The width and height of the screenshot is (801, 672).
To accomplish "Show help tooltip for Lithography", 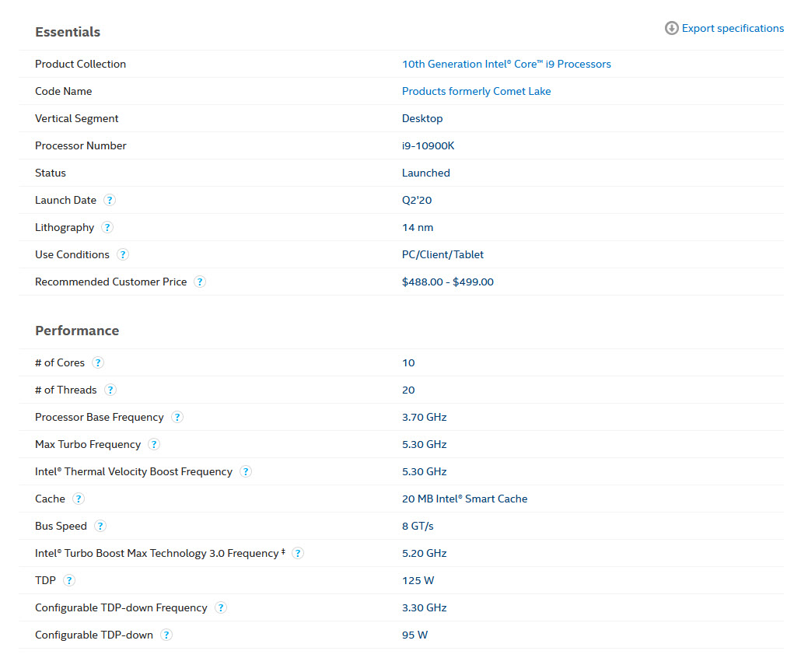I will point(107,227).
